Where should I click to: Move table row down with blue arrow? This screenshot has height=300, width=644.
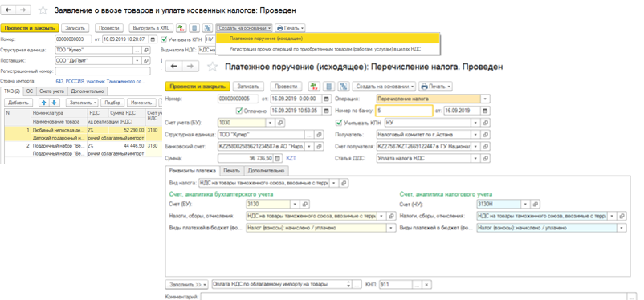tap(55, 102)
